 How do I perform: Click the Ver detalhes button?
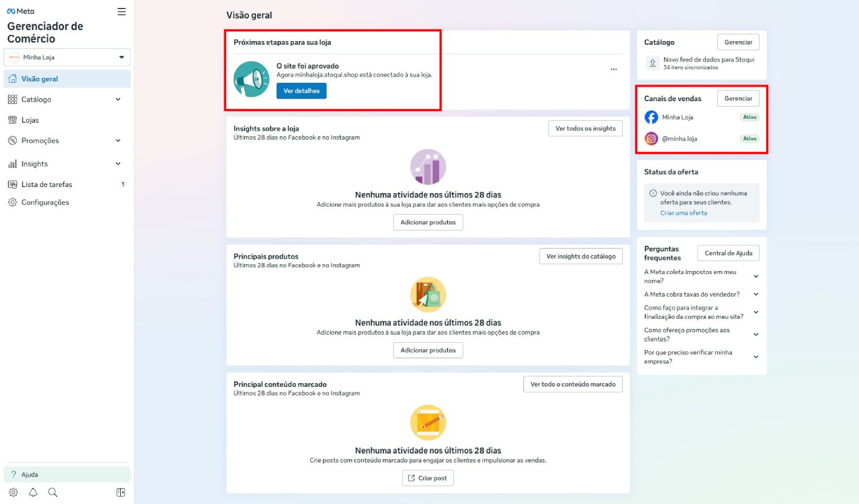[x=301, y=91]
